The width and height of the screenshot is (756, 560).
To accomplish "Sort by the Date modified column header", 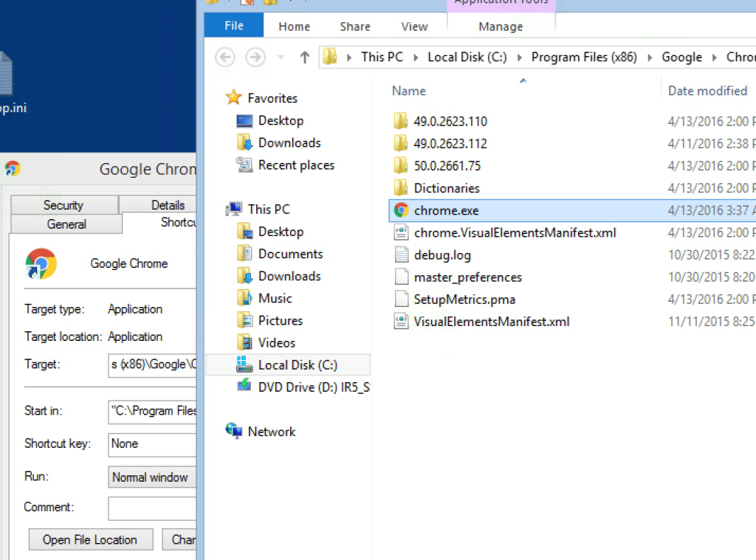I will pos(708,91).
